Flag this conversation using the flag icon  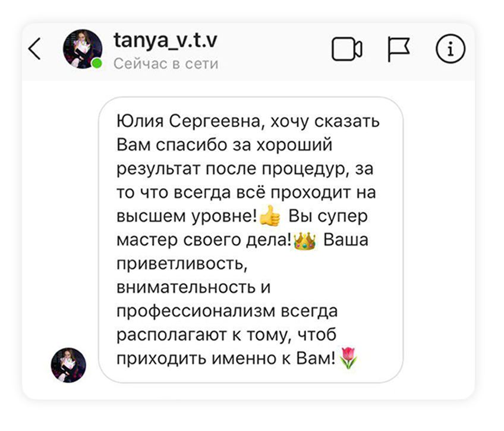coord(399,49)
